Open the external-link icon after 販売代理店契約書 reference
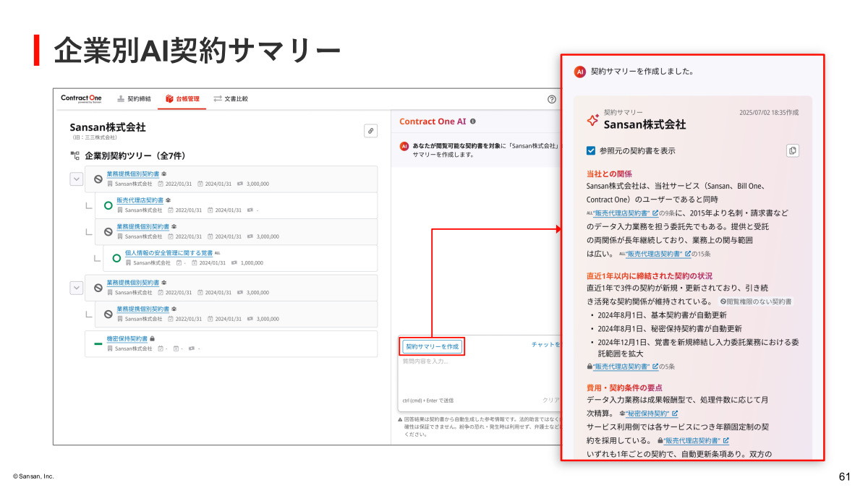Viewport: 868px width, 488px height. click(655, 213)
